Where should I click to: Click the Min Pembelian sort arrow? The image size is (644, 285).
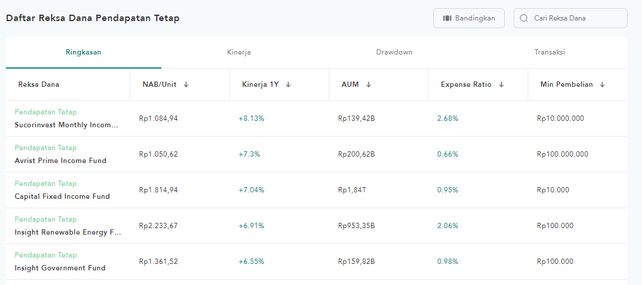(x=602, y=84)
